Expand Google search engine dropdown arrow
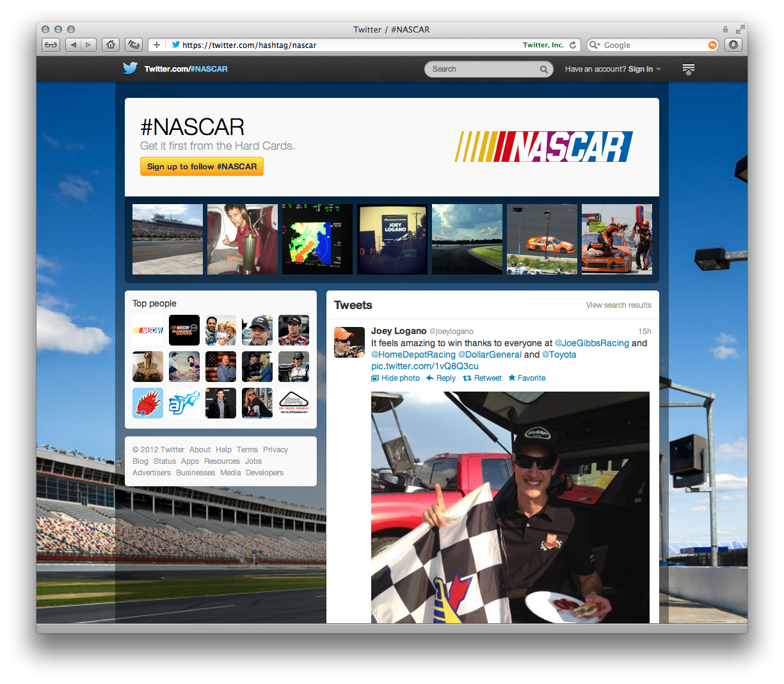This screenshot has height=684, width=784. coord(595,45)
